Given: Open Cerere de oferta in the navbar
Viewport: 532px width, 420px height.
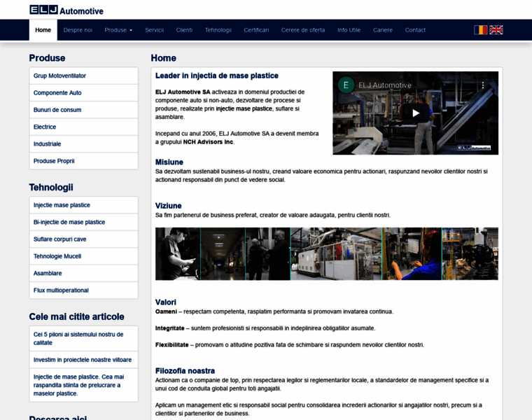Looking at the screenshot, I should click(303, 30).
